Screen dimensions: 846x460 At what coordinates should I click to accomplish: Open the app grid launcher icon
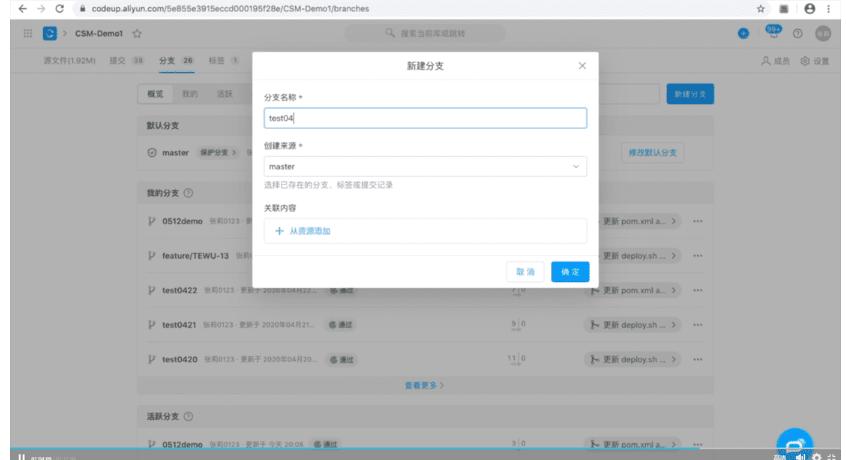[28, 33]
